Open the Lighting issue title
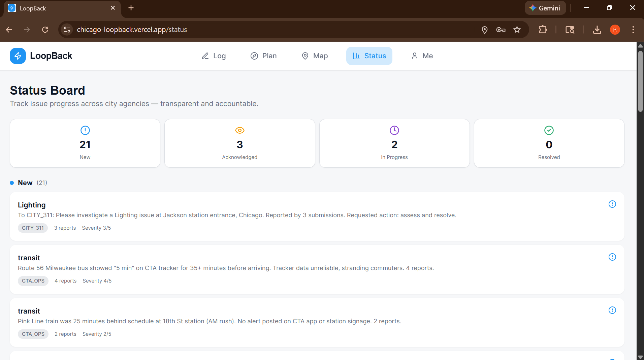 coord(32,205)
